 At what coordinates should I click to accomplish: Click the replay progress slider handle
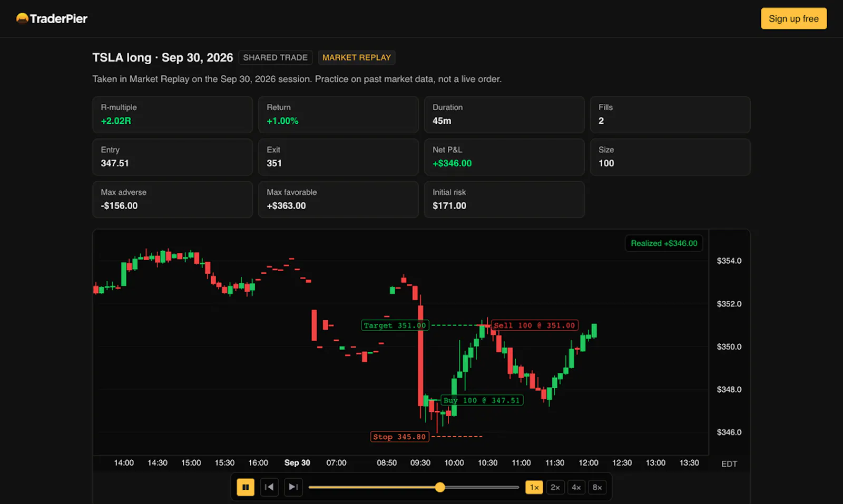click(440, 487)
